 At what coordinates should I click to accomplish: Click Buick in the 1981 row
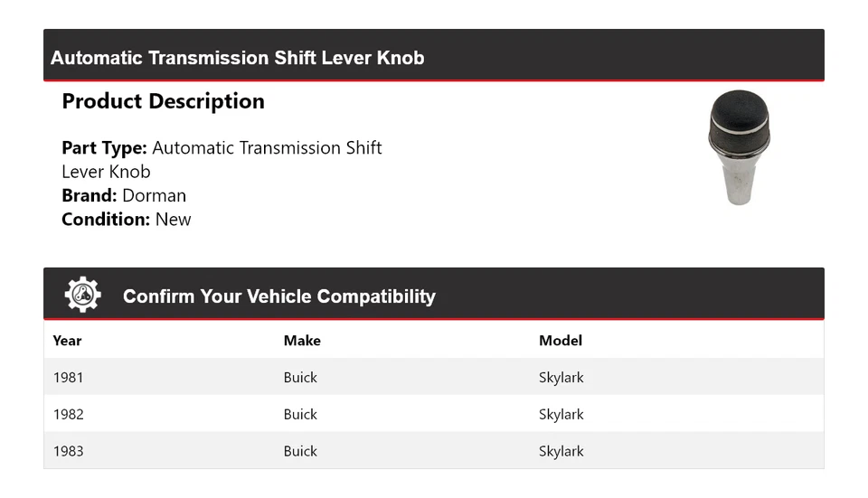[x=300, y=377]
